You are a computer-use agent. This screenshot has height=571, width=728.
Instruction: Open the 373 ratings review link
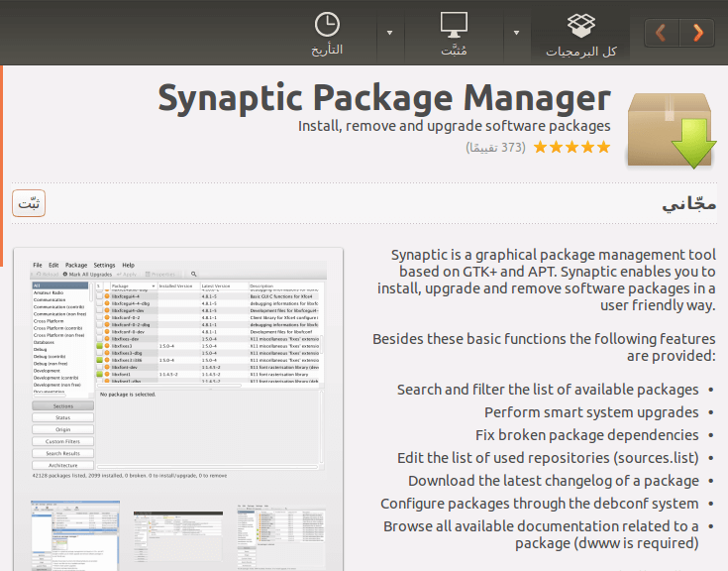click(496, 148)
